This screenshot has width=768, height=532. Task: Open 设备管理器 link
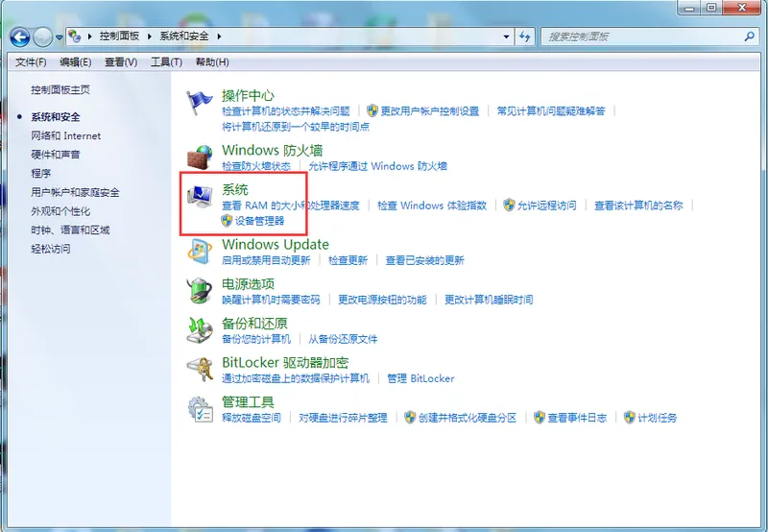(x=259, y=221)
